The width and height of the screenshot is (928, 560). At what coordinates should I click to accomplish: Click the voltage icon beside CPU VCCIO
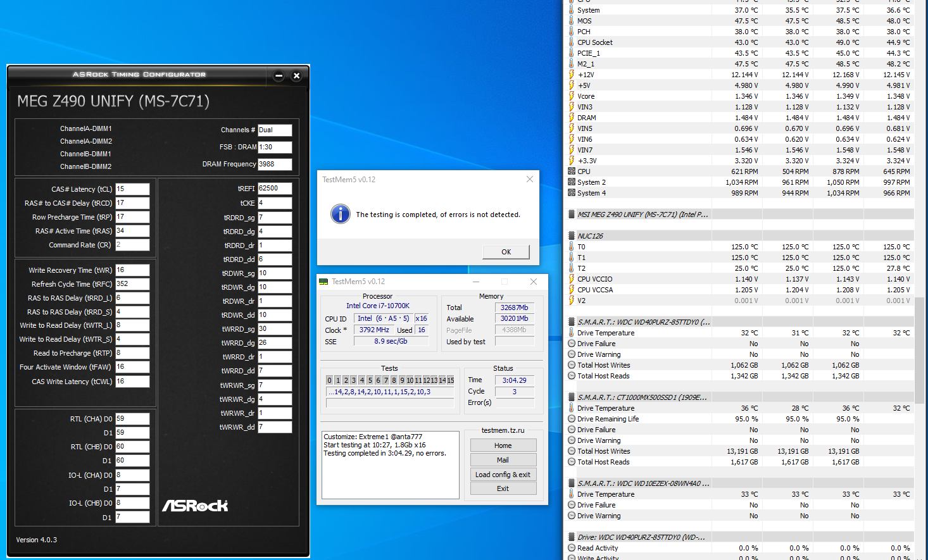[572, 279]
